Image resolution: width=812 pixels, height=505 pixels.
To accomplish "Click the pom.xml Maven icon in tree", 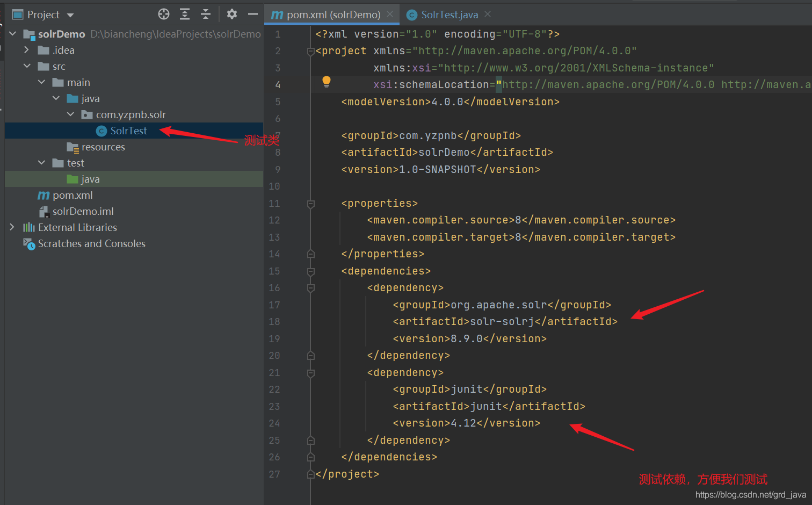I will coord(44,196).
